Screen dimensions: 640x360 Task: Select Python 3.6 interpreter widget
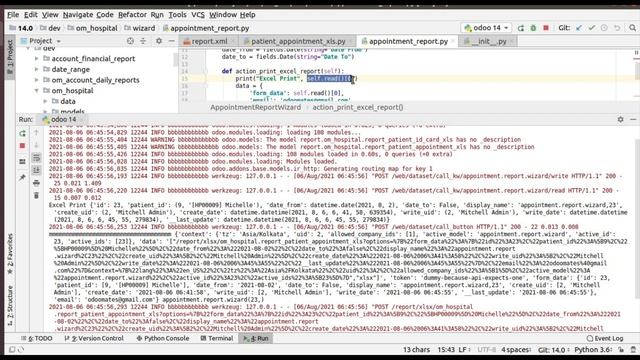[x=593, y=349]
